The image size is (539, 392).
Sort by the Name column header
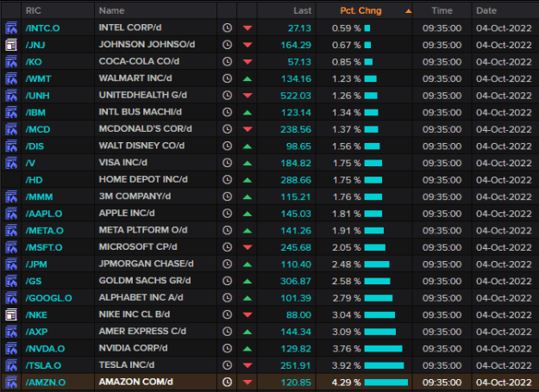tap(111, 10)
